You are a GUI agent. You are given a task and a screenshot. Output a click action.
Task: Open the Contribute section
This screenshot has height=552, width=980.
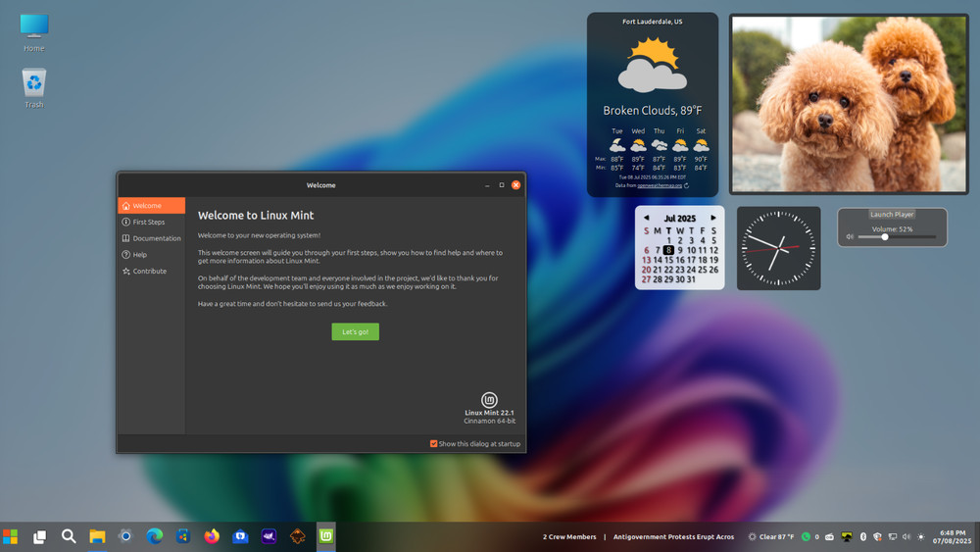point(151,271)
